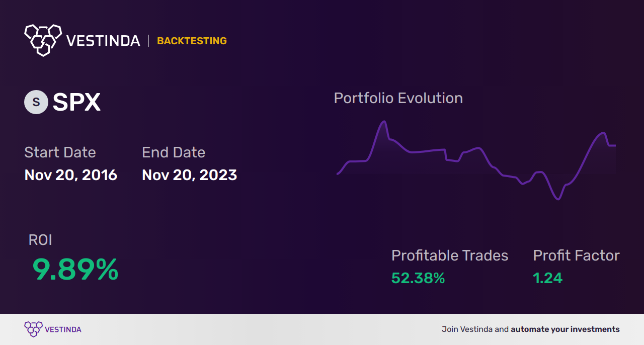This screenshot has height=345, width=644.
Task: Click the 1.24 profit factor value
Action: point(547,278)
